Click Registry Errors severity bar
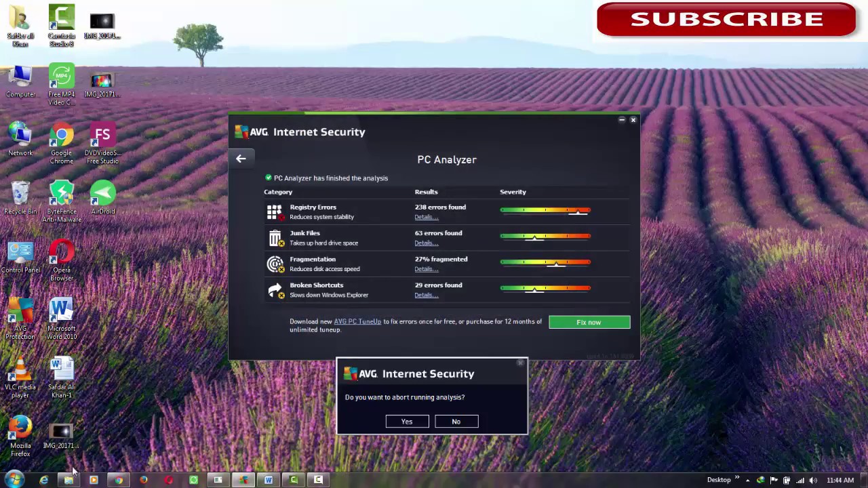The image size is (868, 488). pyautogui.click(x=545, y=210)
